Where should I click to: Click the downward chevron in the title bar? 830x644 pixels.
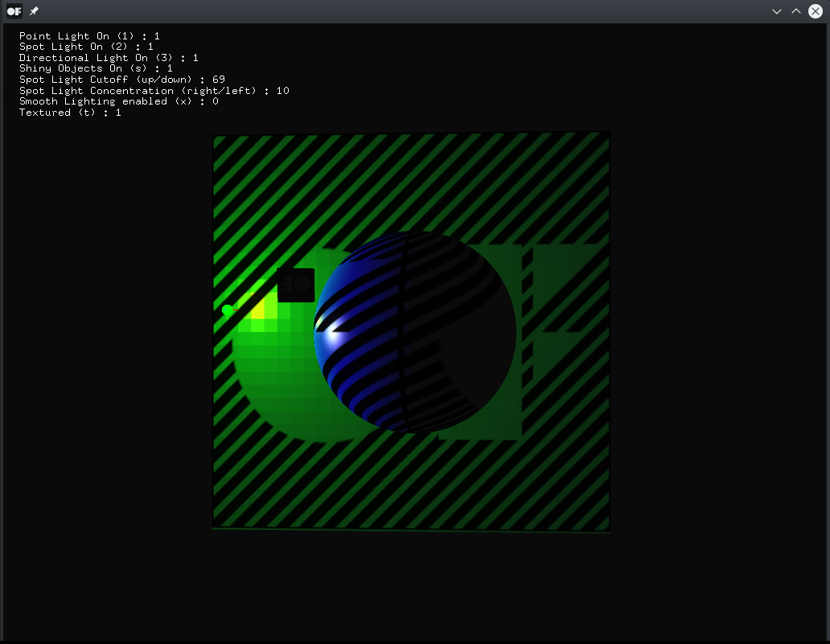[x=776, y=11]
